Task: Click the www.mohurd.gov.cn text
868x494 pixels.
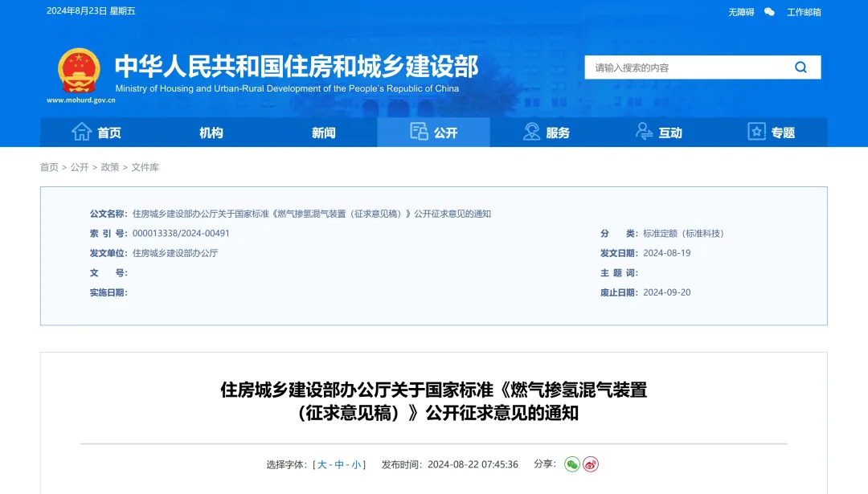Action: 81,100
